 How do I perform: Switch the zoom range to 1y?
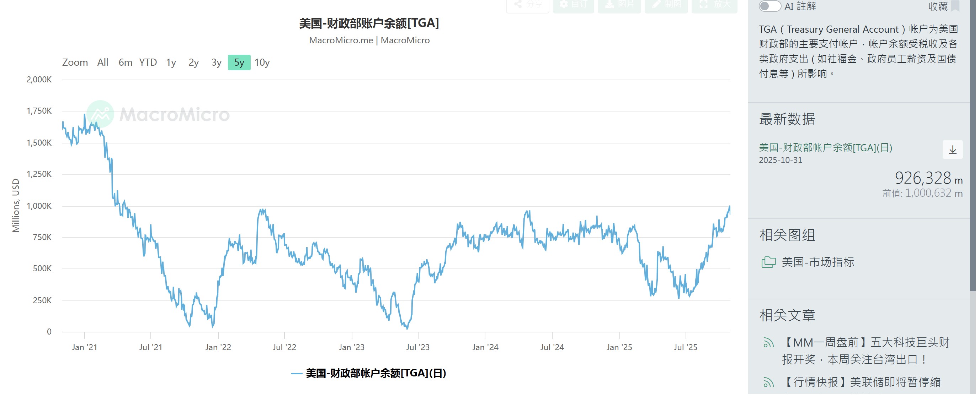(171, 62)
